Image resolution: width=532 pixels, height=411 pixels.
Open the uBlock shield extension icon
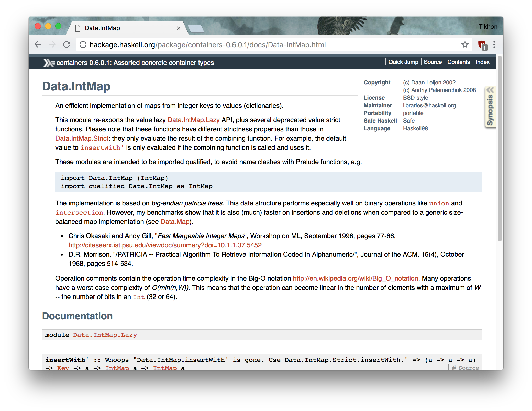coord(483,45)
